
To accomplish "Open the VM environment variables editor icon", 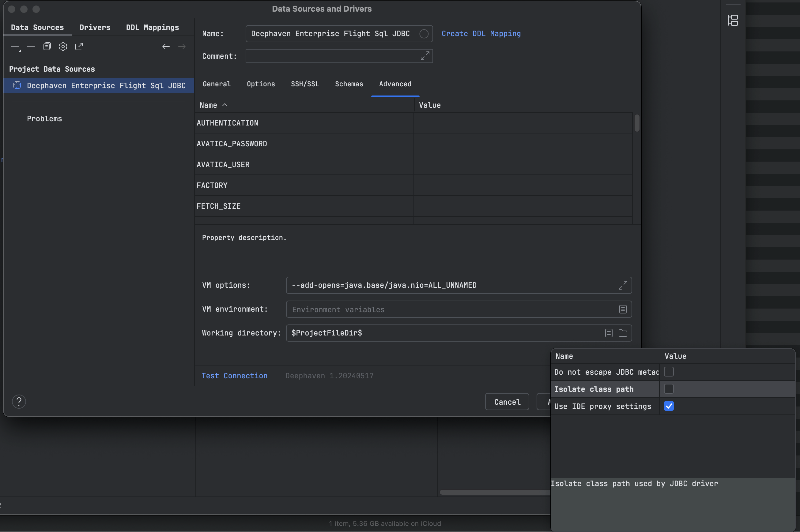I will coord(623,309).
